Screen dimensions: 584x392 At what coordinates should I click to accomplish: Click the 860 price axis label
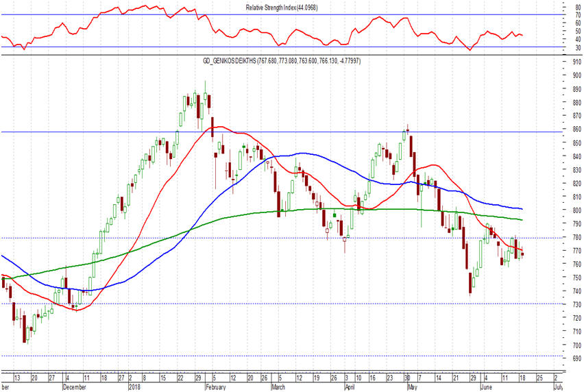pos(577,129)
